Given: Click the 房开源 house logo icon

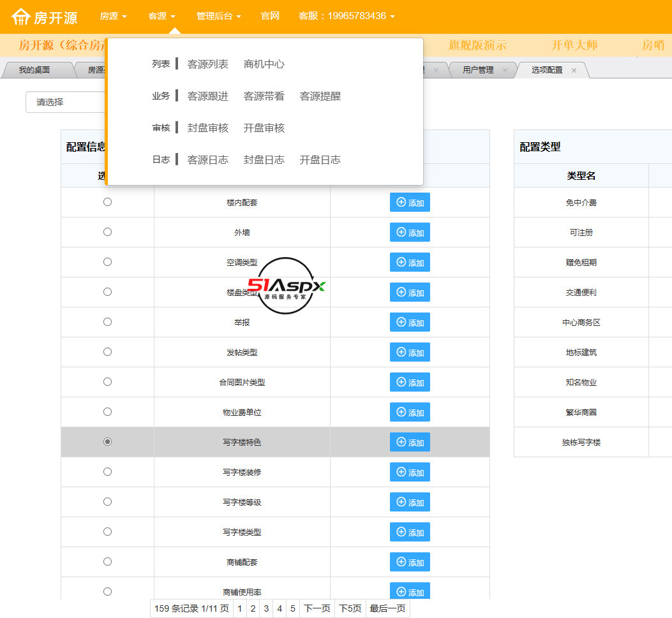Looking at the screenshot, I should coord(21,17).
